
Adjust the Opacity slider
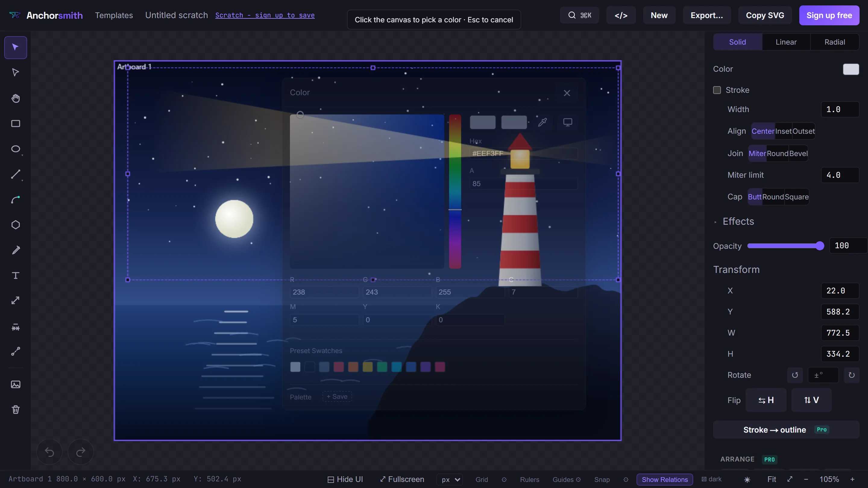[785, 246]
